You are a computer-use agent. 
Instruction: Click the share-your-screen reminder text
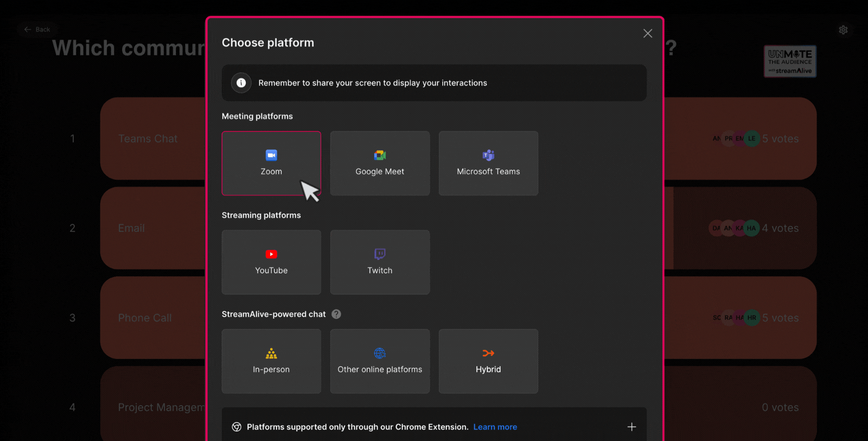(x=373, y=83)
